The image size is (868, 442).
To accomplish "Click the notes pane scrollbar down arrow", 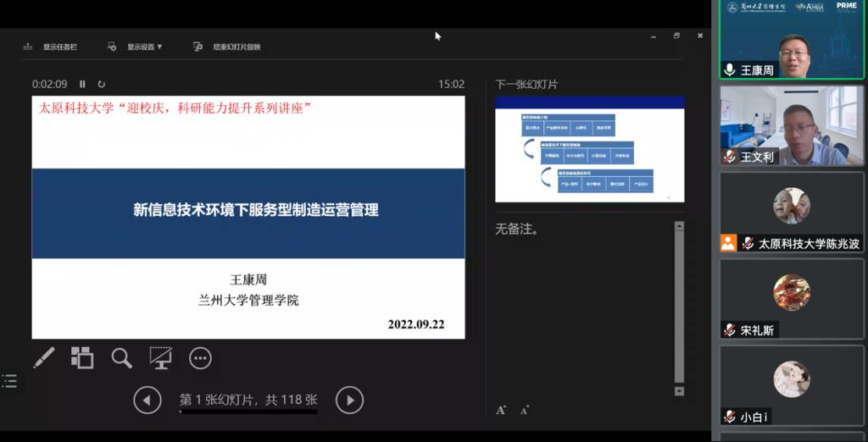I will click(679, 391).
